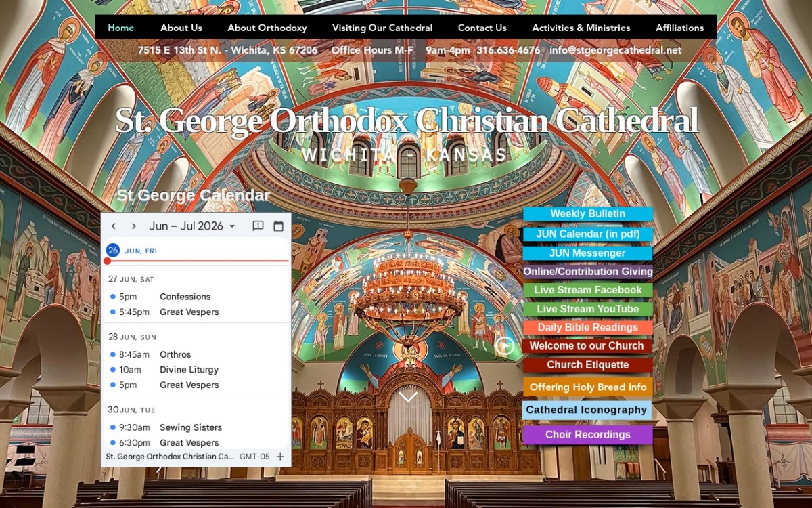Click the 28 Jun, Sun date header
The image size is (812, 508).
coord(132,337)
